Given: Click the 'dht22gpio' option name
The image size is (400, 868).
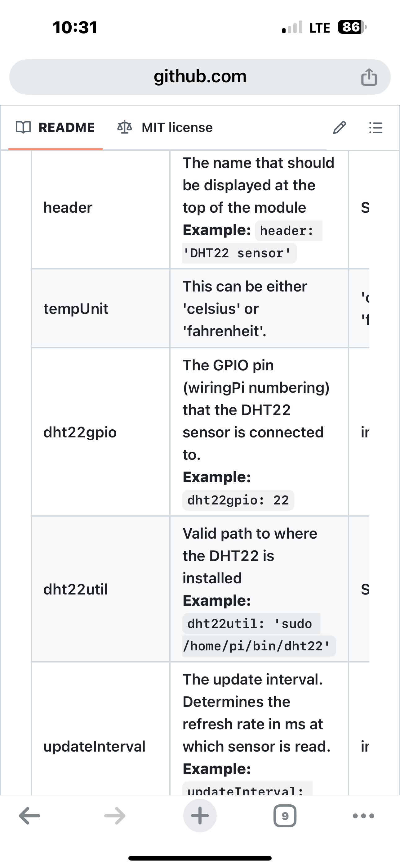Looking at the screenshot, I should point(80,432).
